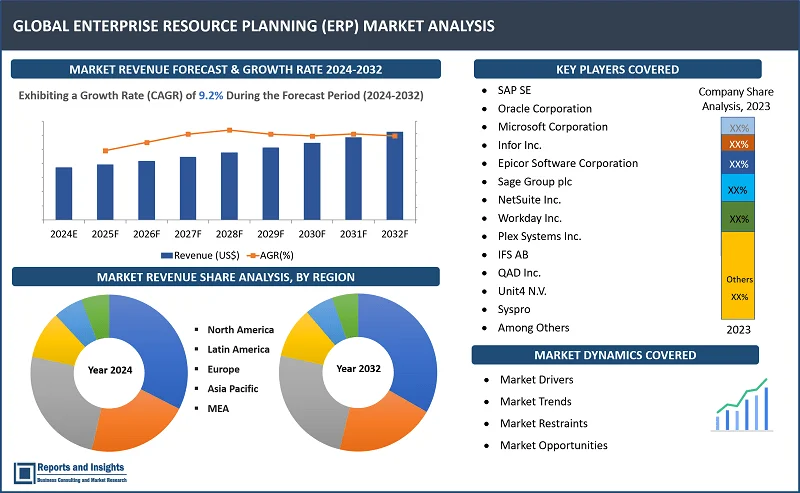Click NetSuite Inc. entry
The image size is (800, 493).
point(529,200)
